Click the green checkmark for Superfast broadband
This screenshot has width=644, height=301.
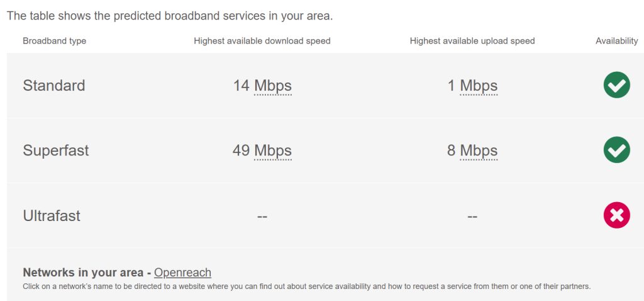tap(616, 150)
